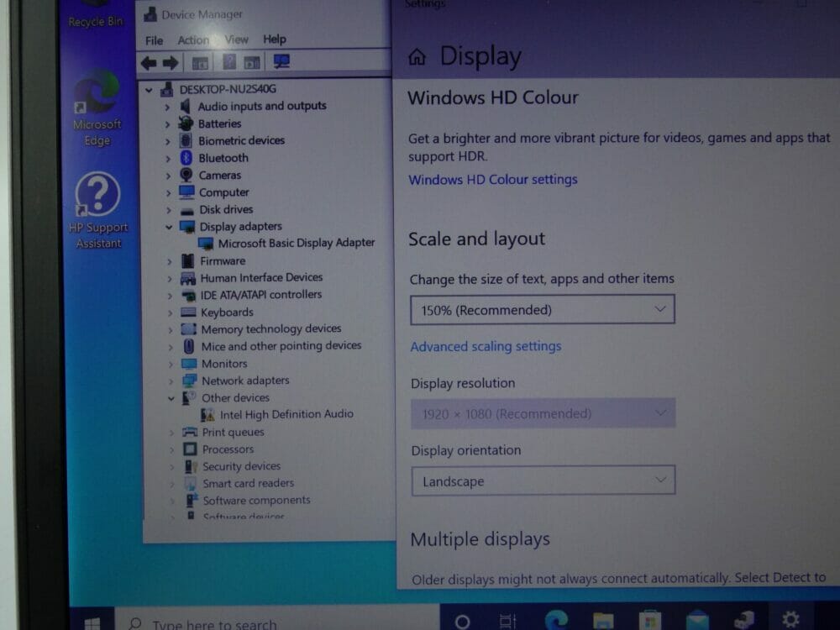This screenshot has width=840, height=630.
Task: Expand the Audio inputs and outputs node
Action: tap(167, 108)
